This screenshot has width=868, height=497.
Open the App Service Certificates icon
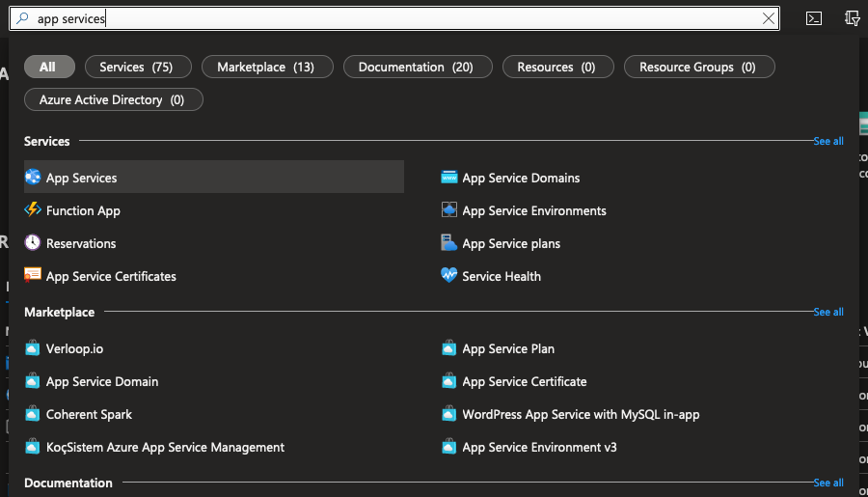point(33,276)
